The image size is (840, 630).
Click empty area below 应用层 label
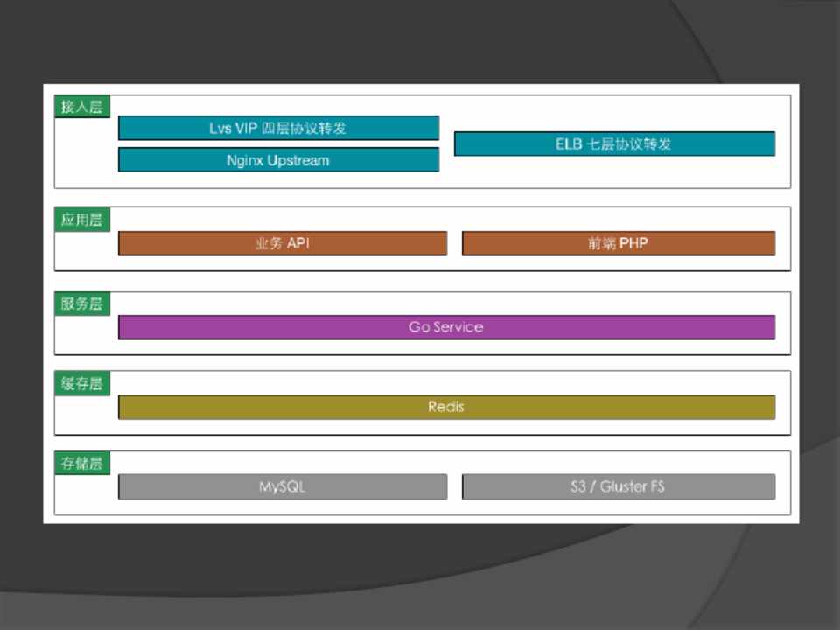click(x=84, y=252)
